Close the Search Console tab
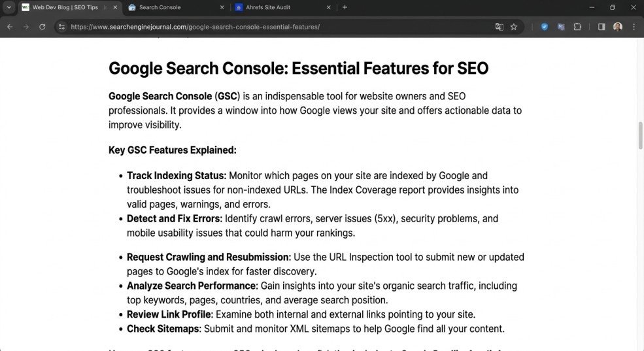Viewport: 644px width, 351px height. (222, 7)
